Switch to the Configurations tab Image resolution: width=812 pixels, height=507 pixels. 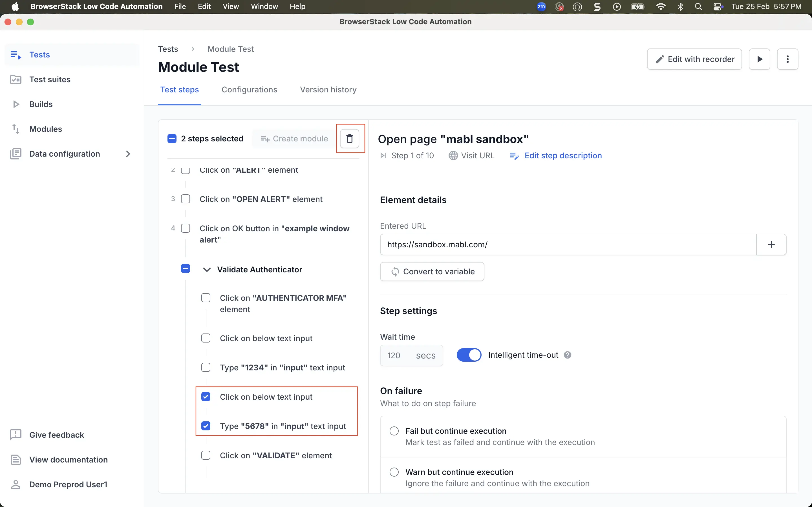pyautogui.click(x=249, y=90)
